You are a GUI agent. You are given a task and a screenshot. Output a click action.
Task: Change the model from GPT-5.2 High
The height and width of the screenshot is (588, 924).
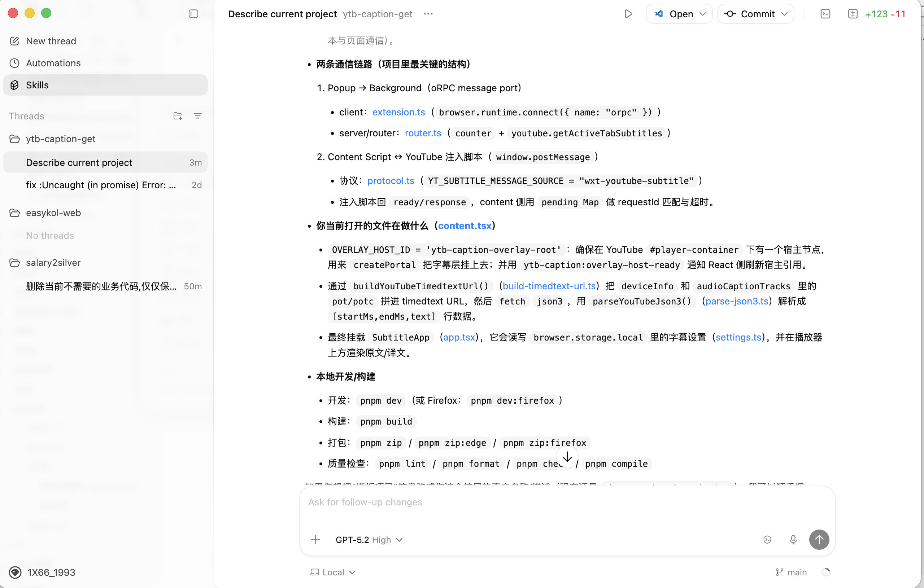(x=369, y=540)
